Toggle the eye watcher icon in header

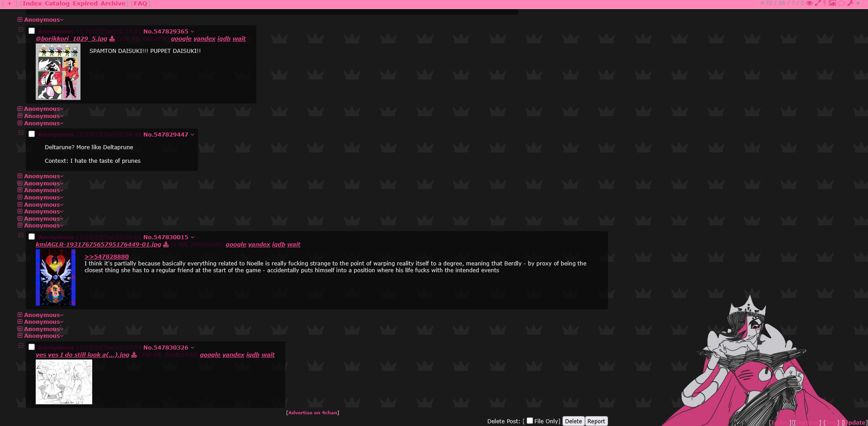[x=810, y=3]
